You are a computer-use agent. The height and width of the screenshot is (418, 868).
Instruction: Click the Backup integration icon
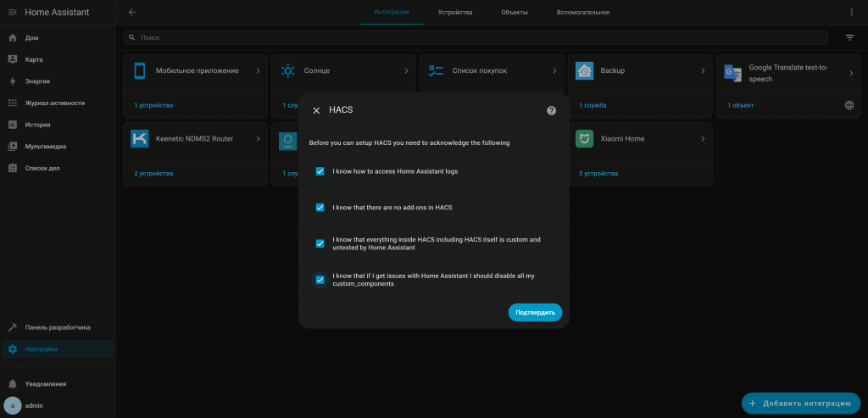585,71
